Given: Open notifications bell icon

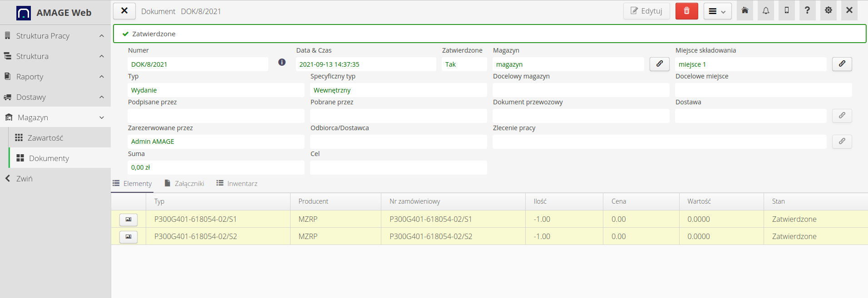Looking at the screenshot, I should tap(766, 10).
